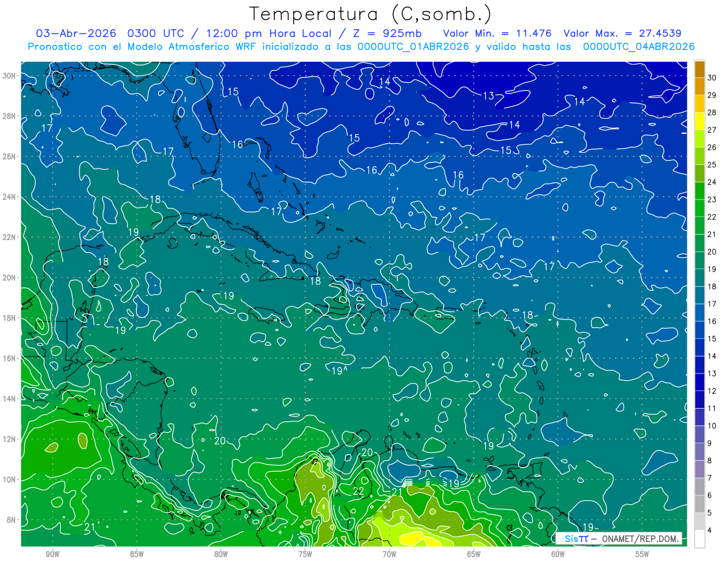Viewport: 728px width, 562px height.
Task: Click the white 4 degree legend swatch
Action: pos(699,540)
